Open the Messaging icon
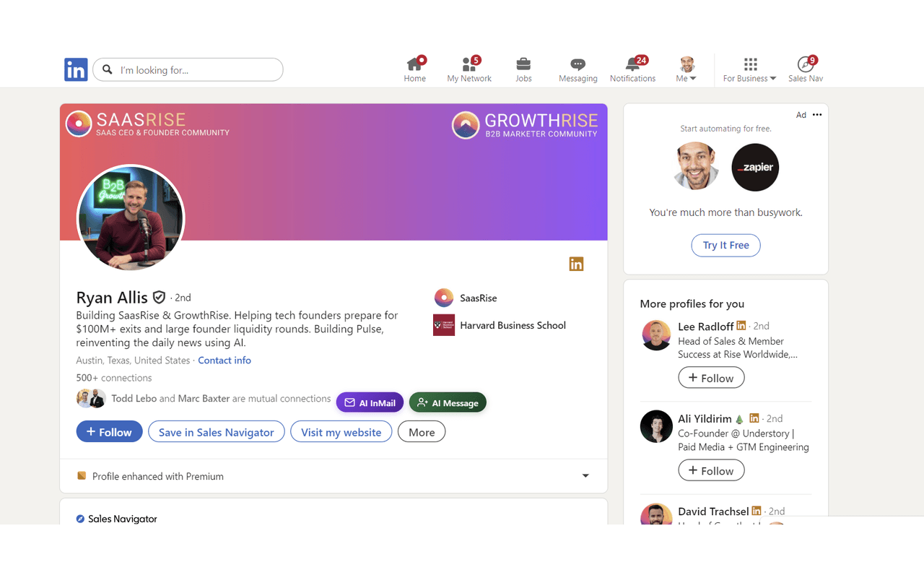Image resolution: width=924 pixels, height=578 pixels. click(577, 65)
